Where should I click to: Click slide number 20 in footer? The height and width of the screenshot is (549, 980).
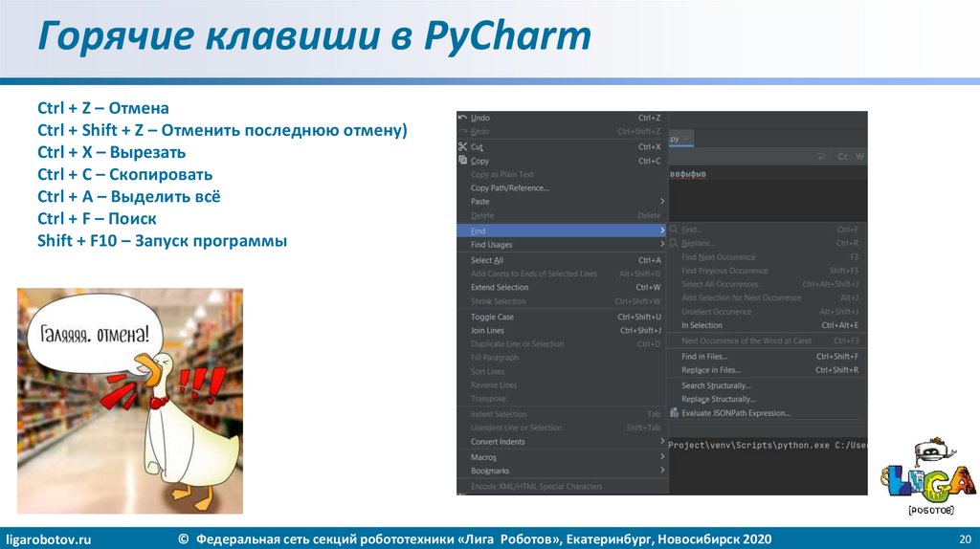[965, 539]
